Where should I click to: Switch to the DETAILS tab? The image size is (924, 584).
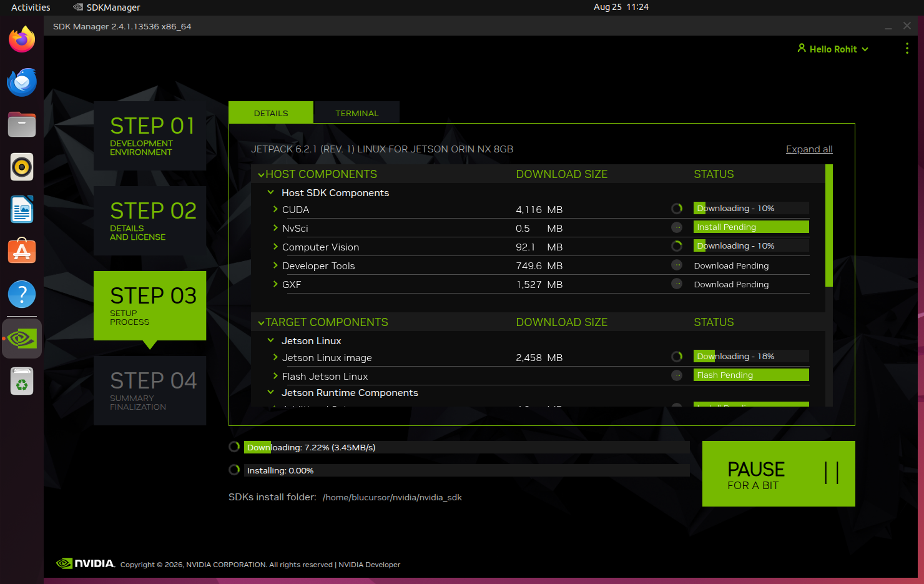click(271, 112)
